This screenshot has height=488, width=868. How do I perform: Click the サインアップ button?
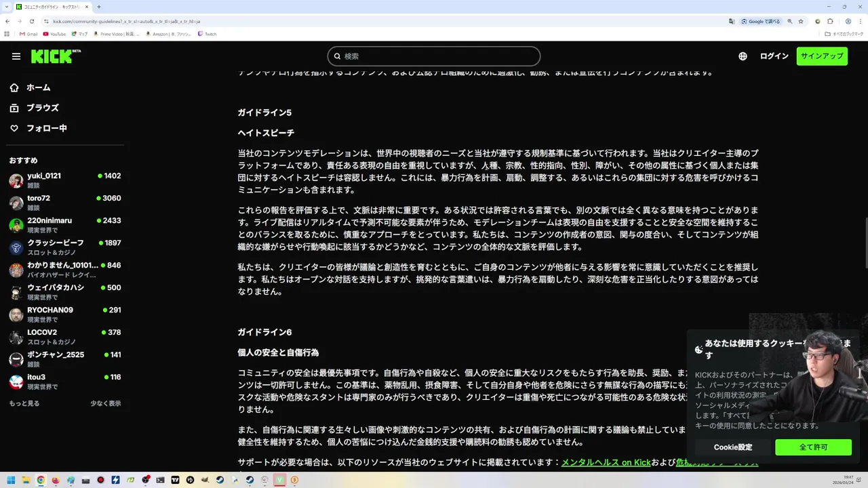point(822,56)
